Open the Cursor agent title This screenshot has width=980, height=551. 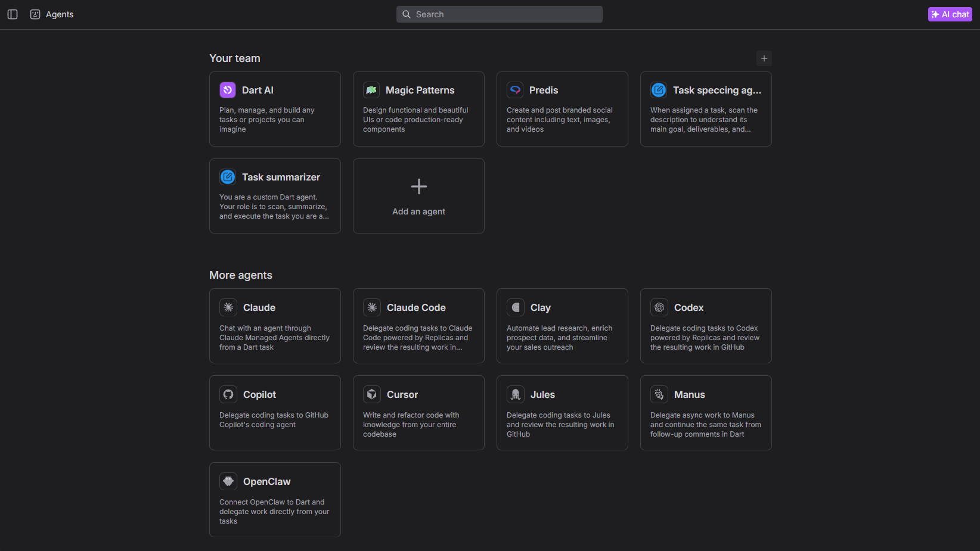coord(402,394)
